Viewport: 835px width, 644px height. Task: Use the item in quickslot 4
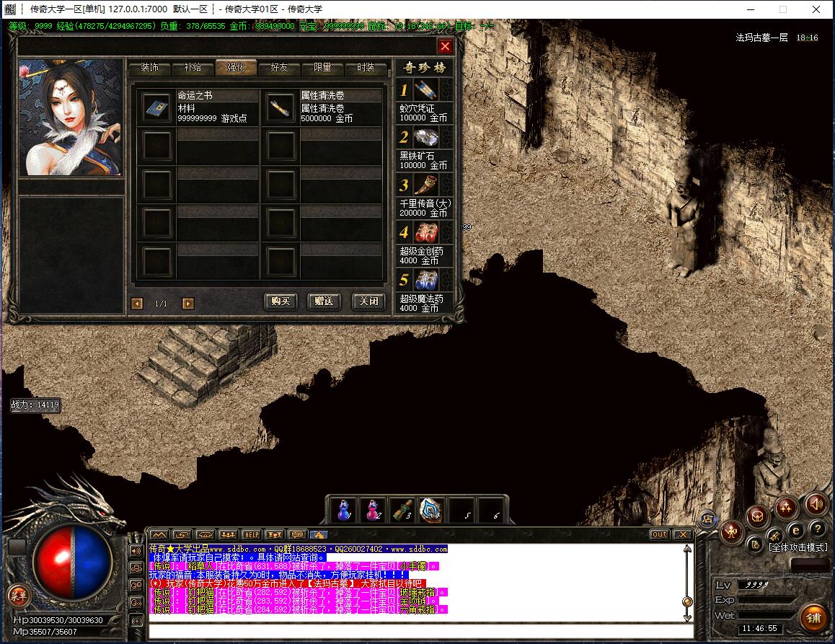[x=430, y=511]
